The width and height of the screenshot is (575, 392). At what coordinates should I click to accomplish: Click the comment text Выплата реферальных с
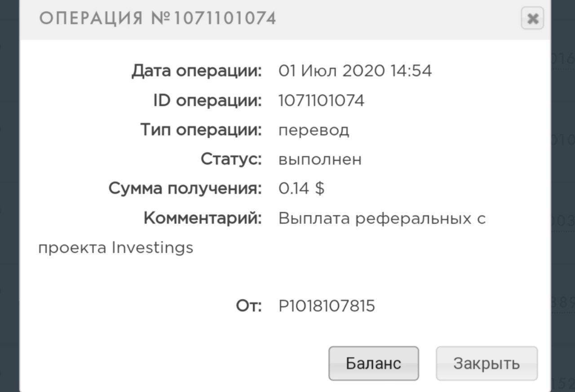(382, 218)
